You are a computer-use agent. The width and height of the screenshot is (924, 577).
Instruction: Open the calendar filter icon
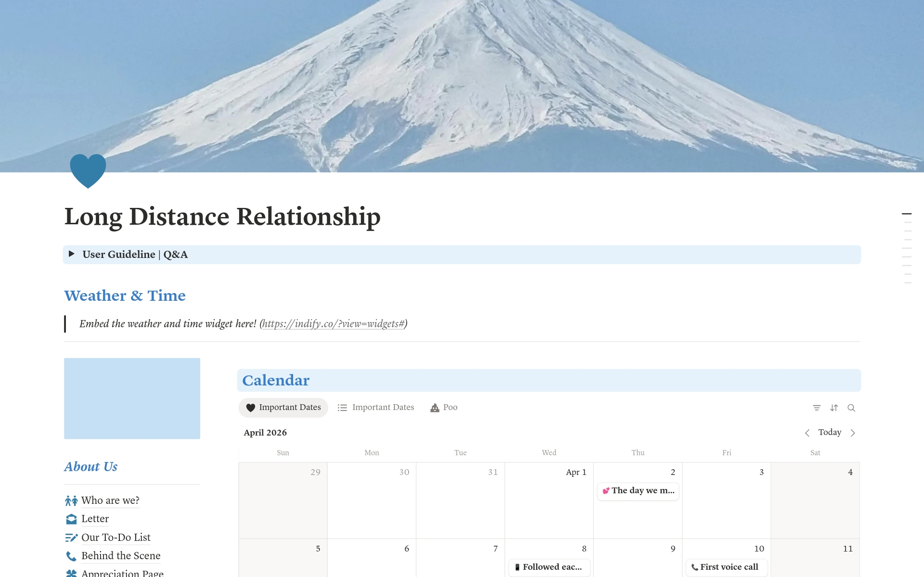[x=817, y=408]
